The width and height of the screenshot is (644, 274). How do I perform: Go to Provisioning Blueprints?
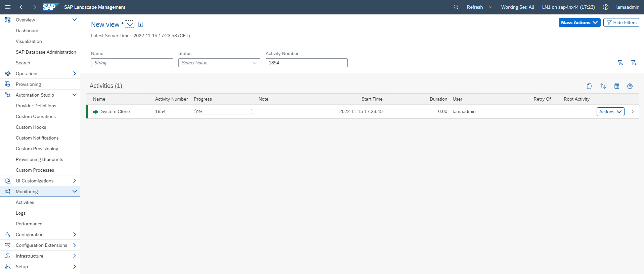pos(39,159)
